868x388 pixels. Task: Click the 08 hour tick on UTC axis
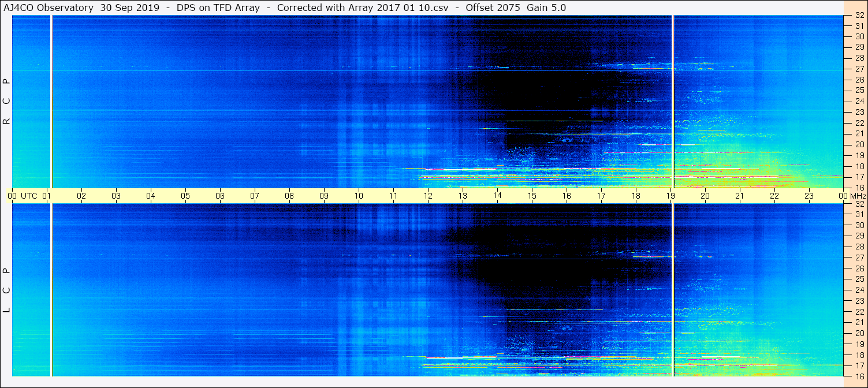click(289, 196)
